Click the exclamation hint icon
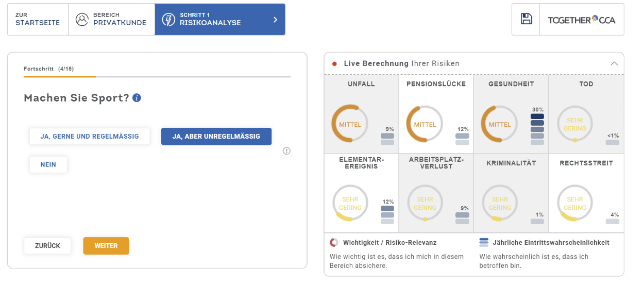 pyautogui.click(x=287, y=151)
